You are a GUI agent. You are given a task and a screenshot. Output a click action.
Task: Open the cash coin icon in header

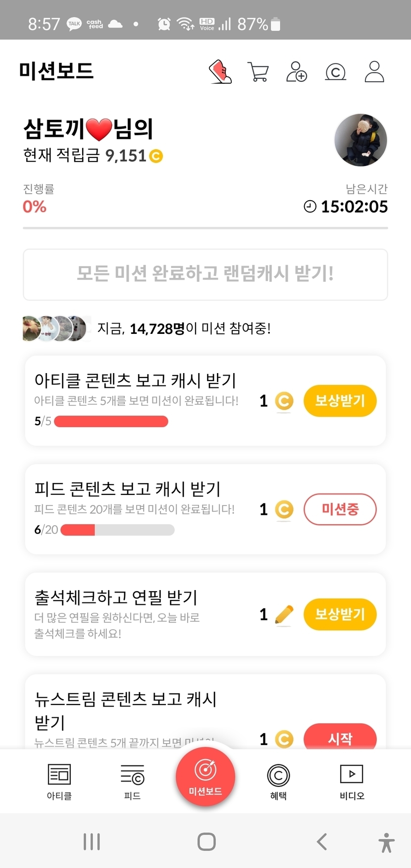pos(335,72)
